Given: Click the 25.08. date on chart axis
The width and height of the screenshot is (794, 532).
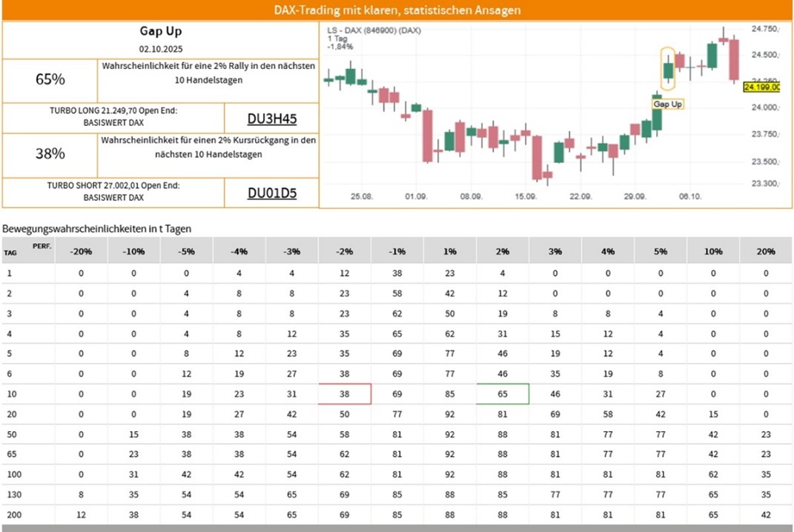Looking at the screenshot, I should click(361, 196).
